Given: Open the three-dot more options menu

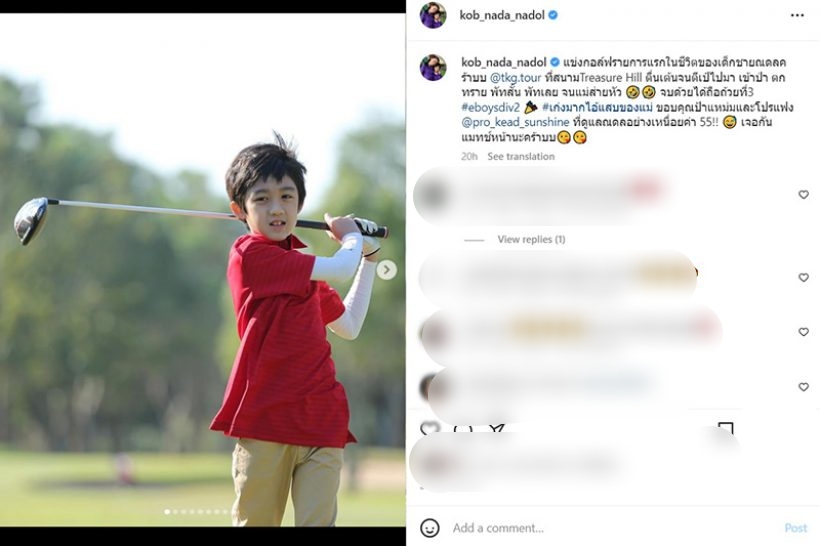Looking at the screenshot, I should pos(797,15).
